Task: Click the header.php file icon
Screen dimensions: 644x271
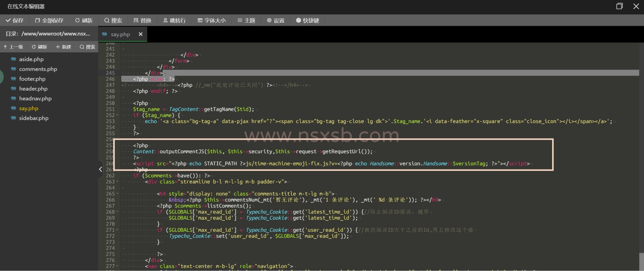Action: [x=14, y=89]
